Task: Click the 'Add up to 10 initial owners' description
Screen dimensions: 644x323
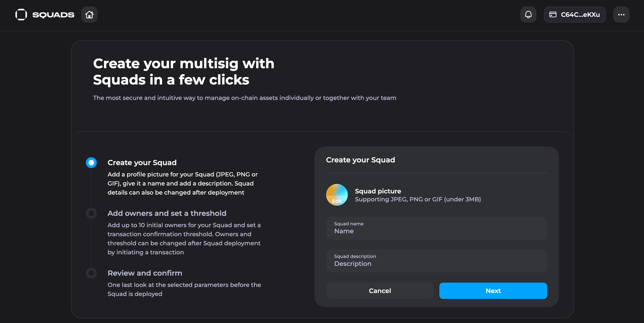Action: pyautogui.click(x=184, y=239)
